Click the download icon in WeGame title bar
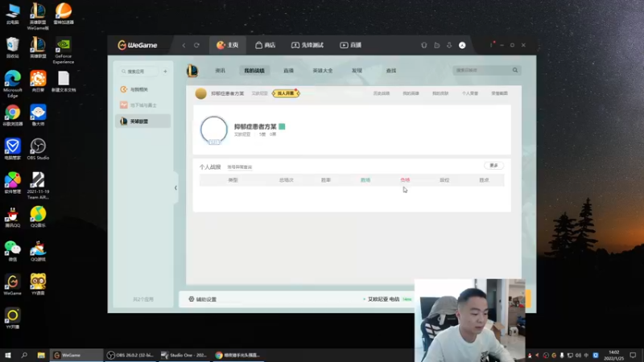The height and width of the screenshot is (362, 644). pos(449,45)
